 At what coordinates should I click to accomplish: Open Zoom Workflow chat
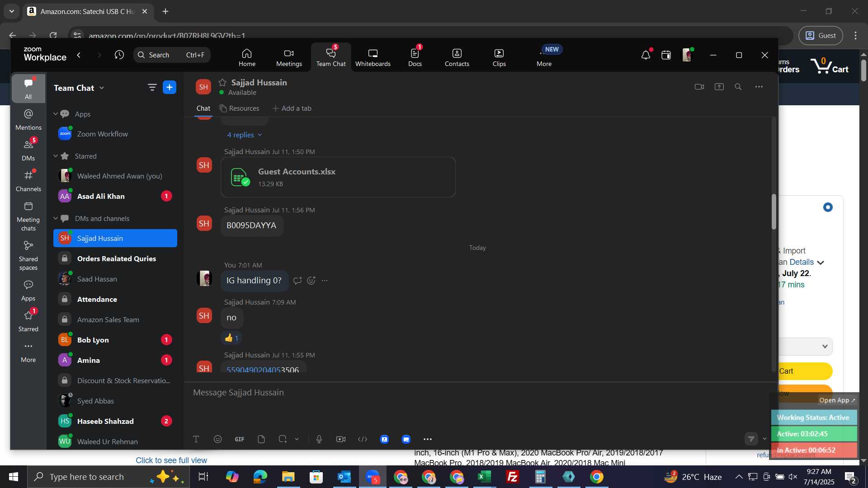[115, 134]
